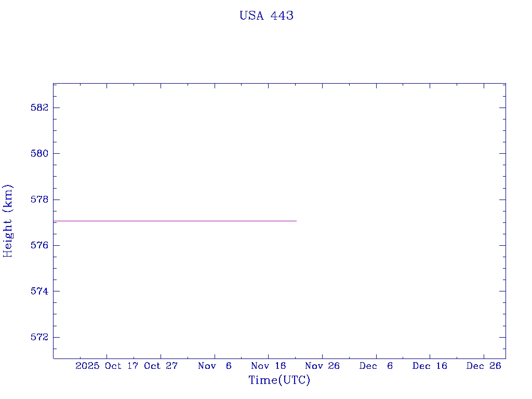This screenshot has width=532, height=399.
Task: Select the 576 height tick label
Action: point(39,245)
